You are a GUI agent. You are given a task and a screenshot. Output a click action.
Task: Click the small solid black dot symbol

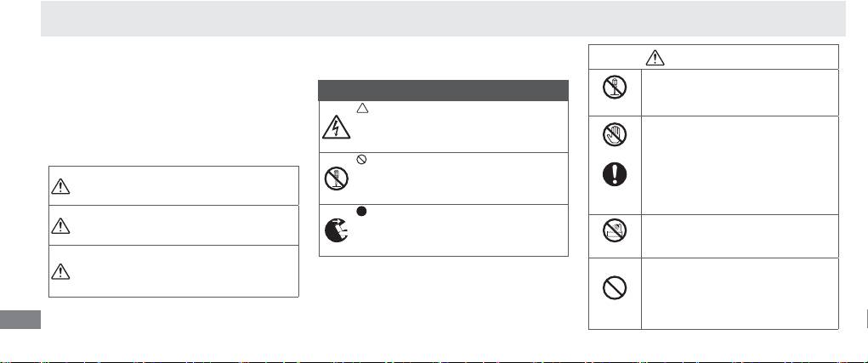pyautogui.click(x=361, y=211)
